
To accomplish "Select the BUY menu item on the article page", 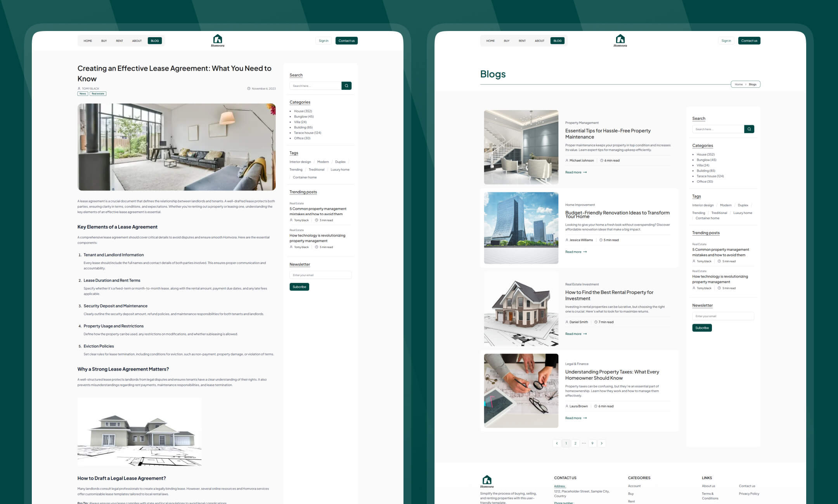I will tap(104, 41).
